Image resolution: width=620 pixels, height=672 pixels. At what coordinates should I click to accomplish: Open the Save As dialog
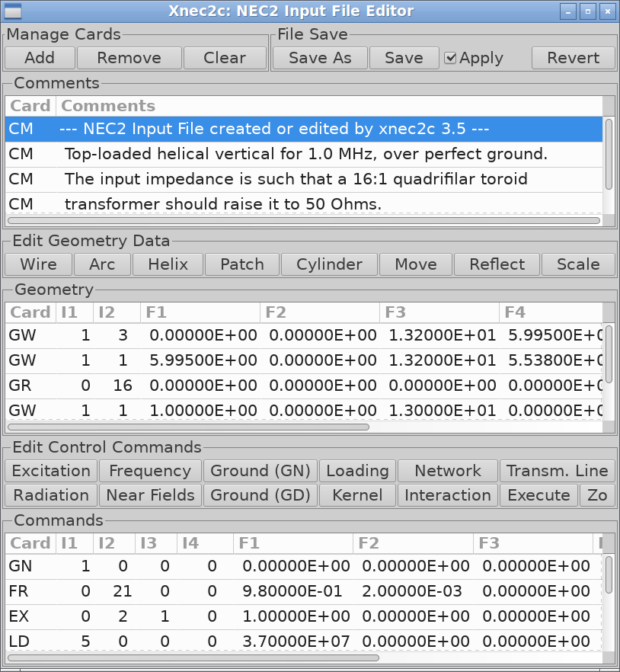tap(320, 58)
